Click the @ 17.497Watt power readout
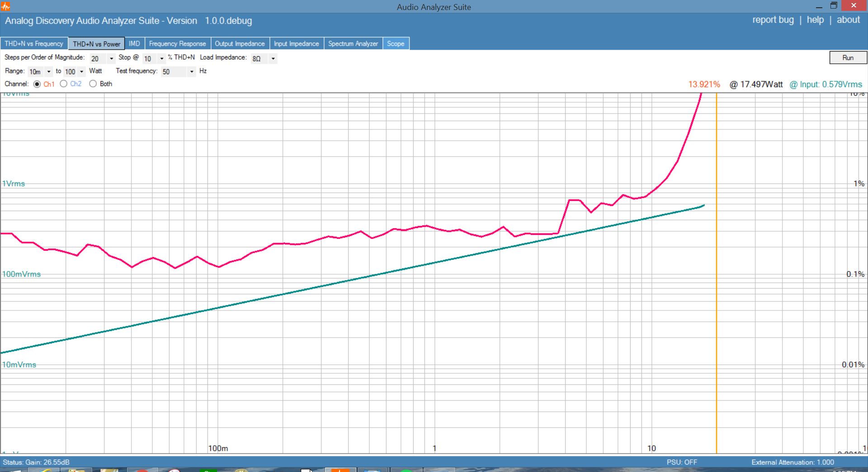This screenshot has height=472, width=868. tap(756, 84)
